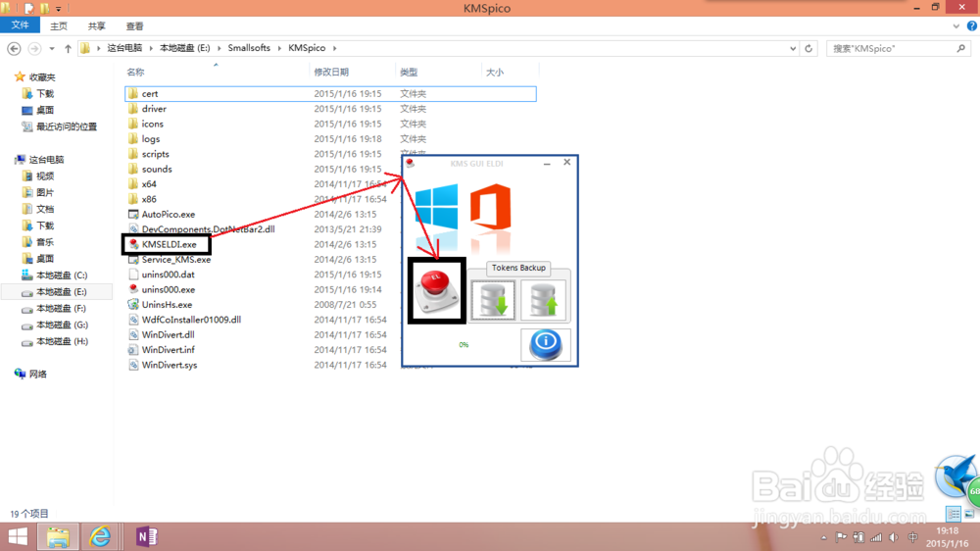Select the Service_KMS.exe file
The height and width of the screenshot is (551, 980).
(x=175, y=260)
